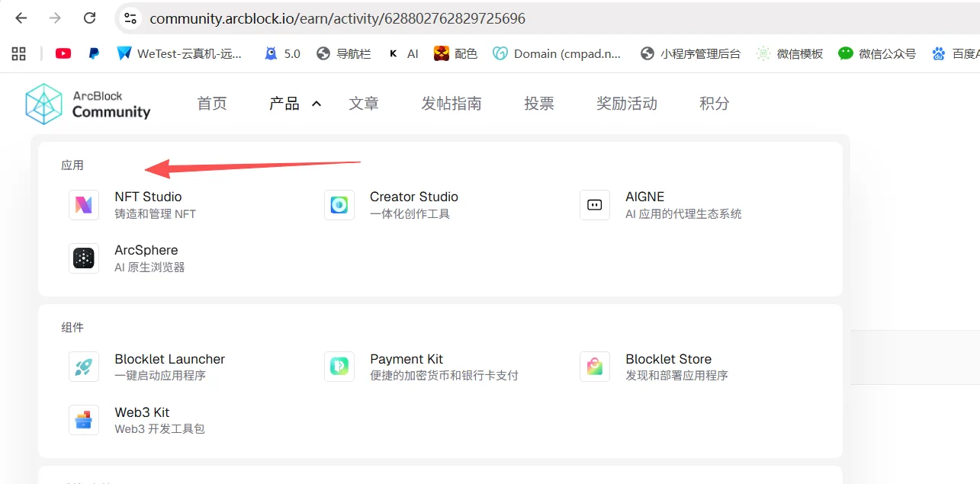This screenshot has height=484, width=980.
Task: Open the WeTest-云真机 bookmark
Action: [x=179, y=53]
